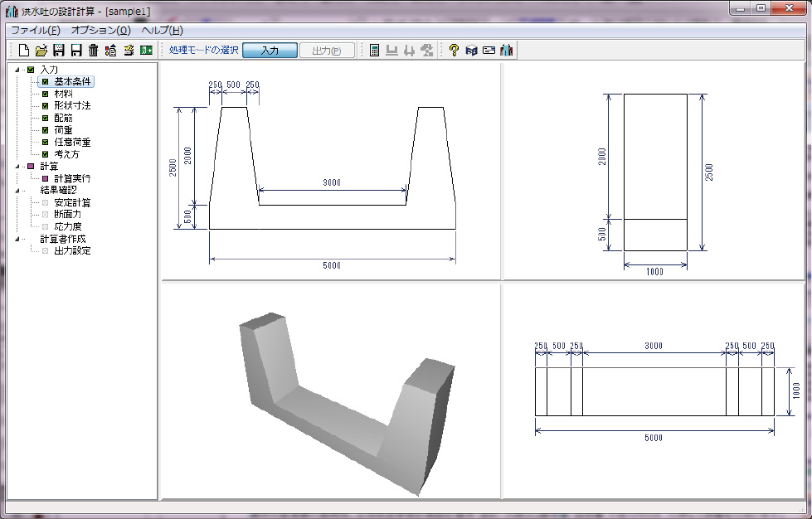This screenshot has height=519, width=812.
Task: Click the checkbox icon beside 考え方
Action: pos(46,154)
